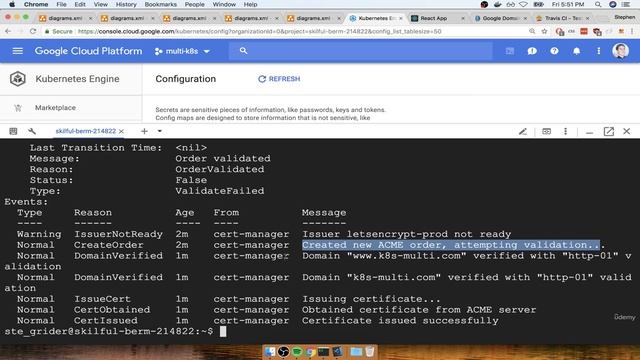This screenshot has width=640, height=360.
Task: Expand the dropdown arrow next to the plus
Action: coord(160,131)
